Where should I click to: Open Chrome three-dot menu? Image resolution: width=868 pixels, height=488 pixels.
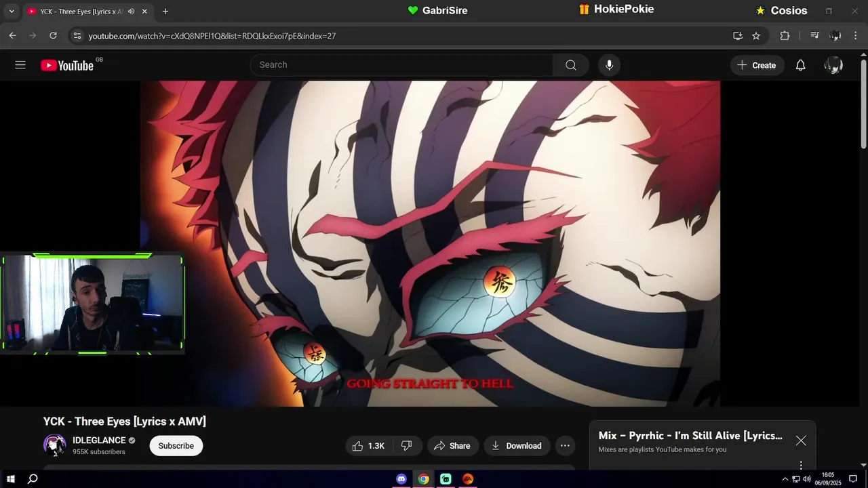click(856, 36)
